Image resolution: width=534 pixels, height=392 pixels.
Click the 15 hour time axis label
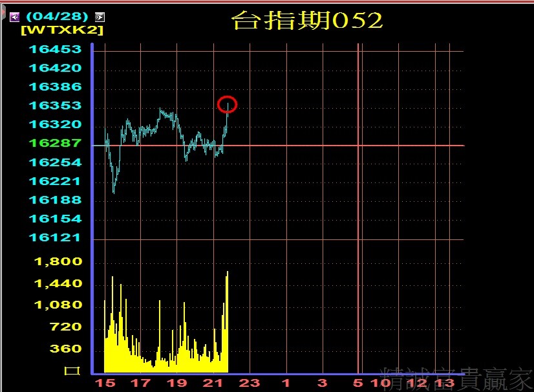105,383
